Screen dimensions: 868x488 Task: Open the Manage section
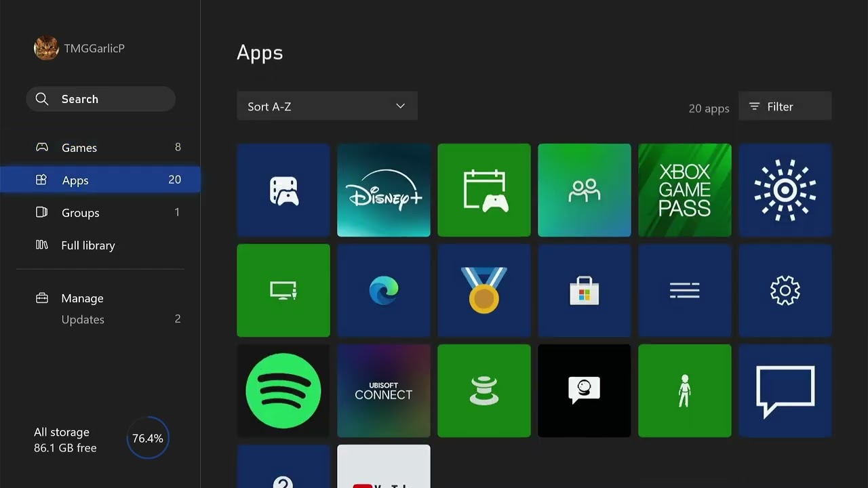100,298
